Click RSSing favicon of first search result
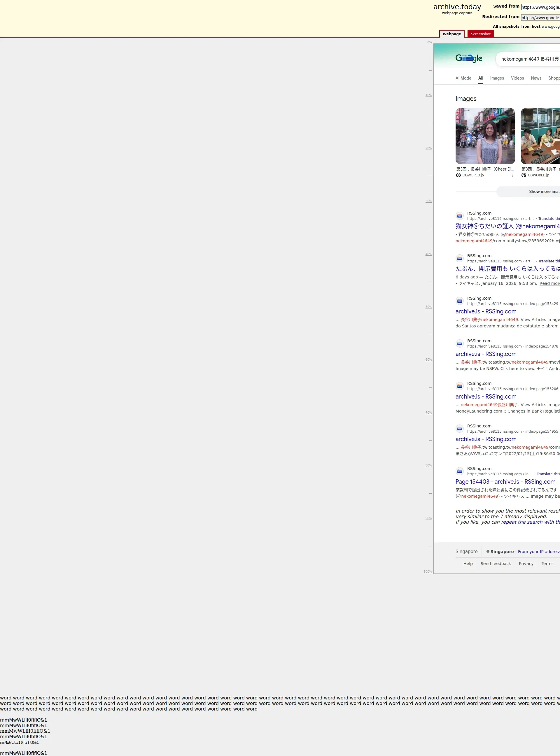The image size is (560, 756). (x=460, y=216)
